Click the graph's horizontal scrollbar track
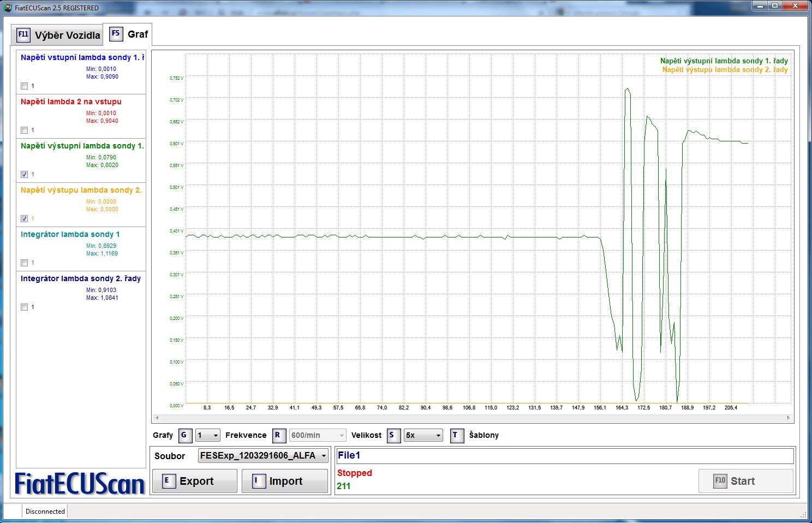The image size is (812, 523). pos(472,418)
